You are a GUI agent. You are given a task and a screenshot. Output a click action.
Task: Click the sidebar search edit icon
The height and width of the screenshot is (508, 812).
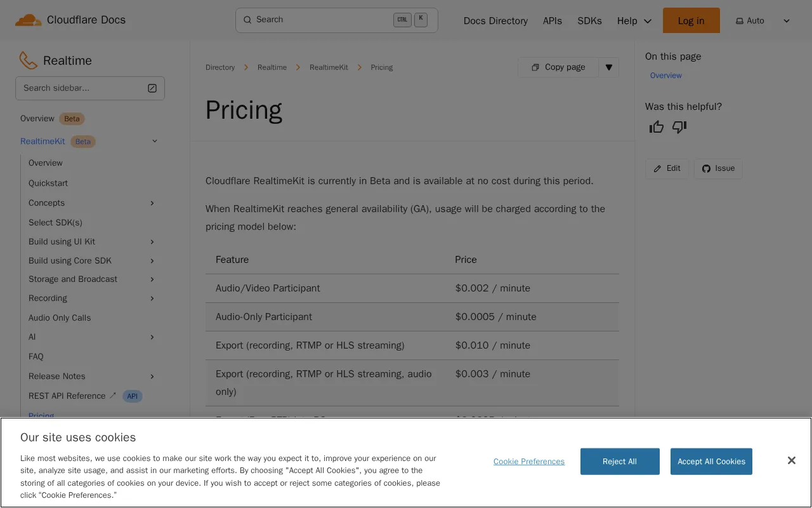152,88
